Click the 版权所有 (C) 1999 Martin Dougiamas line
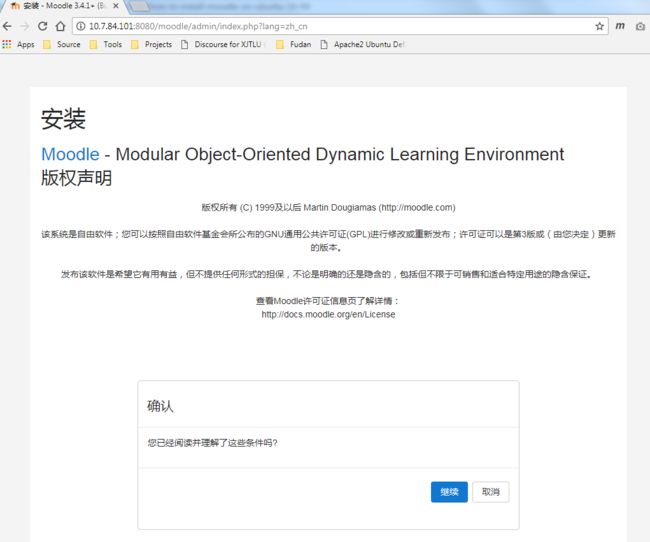 point(328,207)
